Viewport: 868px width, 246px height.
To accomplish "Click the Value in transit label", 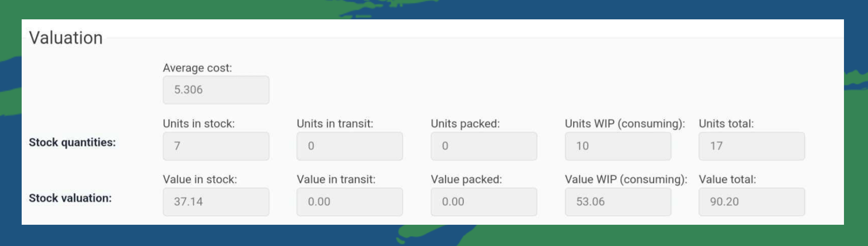I will coord(336,179).
